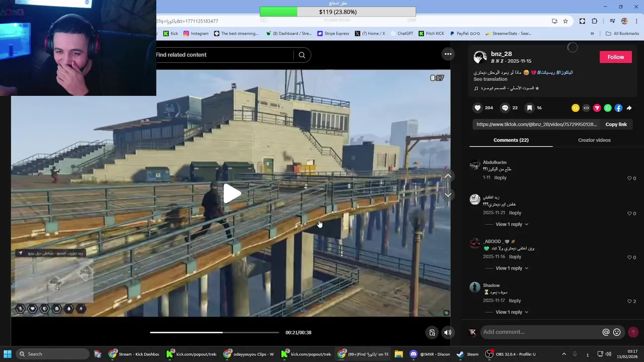Open the StreamerStats bookmark

coord(508,34)
